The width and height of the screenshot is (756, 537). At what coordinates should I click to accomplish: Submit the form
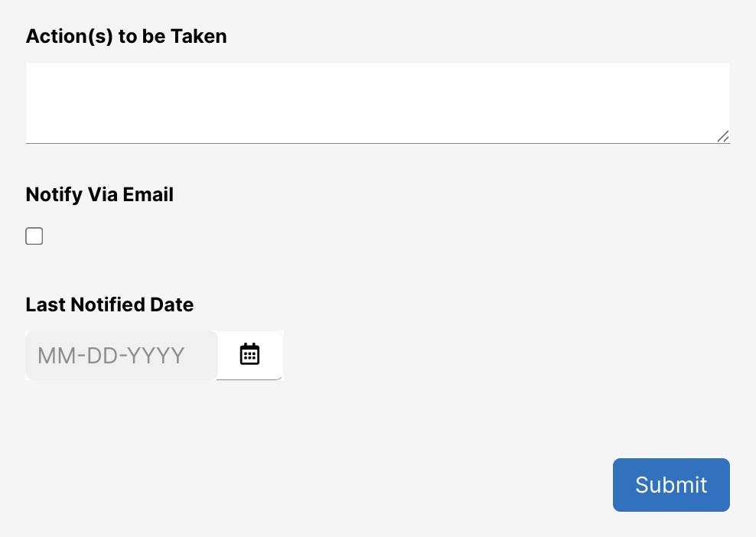pos(671,484)
